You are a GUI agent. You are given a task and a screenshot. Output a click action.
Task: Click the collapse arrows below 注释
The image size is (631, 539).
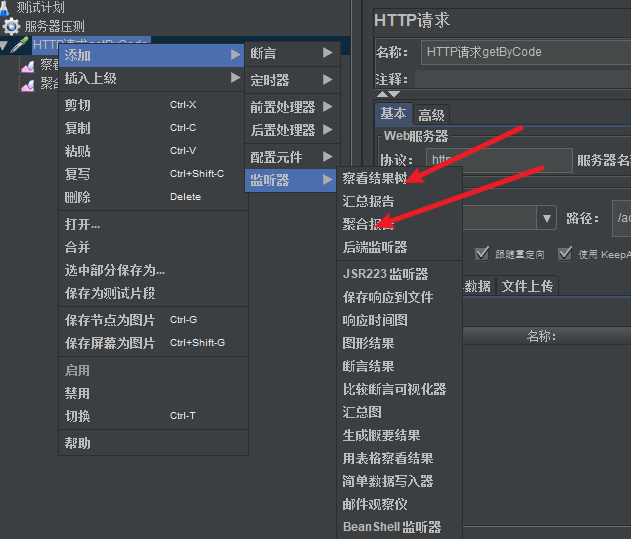coord(388,94)
